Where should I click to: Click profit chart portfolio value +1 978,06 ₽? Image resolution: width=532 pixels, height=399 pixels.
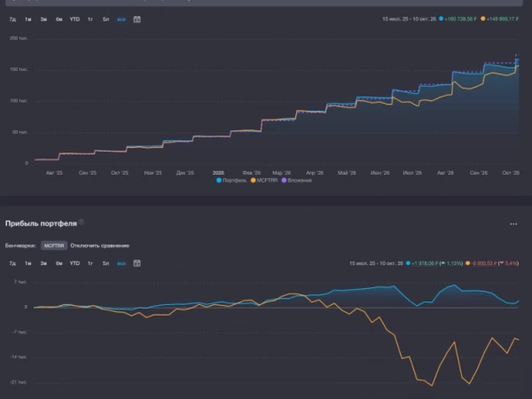click(425, 263)
